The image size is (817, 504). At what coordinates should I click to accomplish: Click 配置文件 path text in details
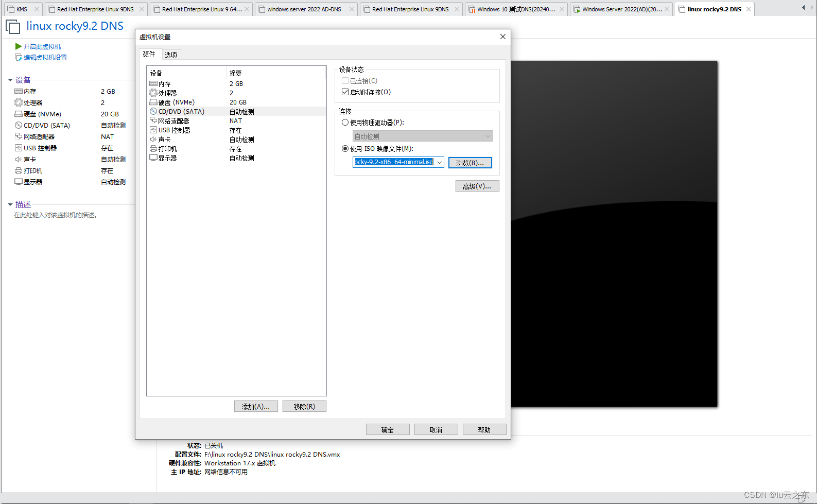[272, 455]
